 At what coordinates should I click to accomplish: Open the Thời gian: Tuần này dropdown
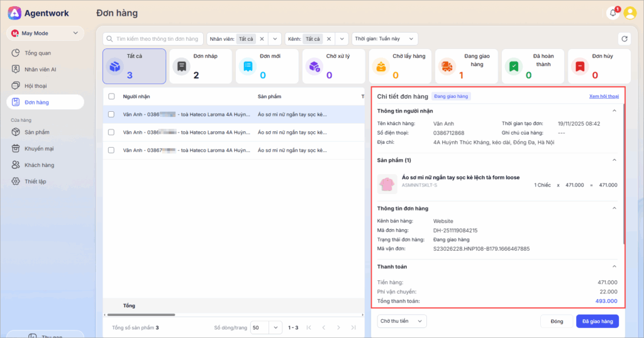384,39
